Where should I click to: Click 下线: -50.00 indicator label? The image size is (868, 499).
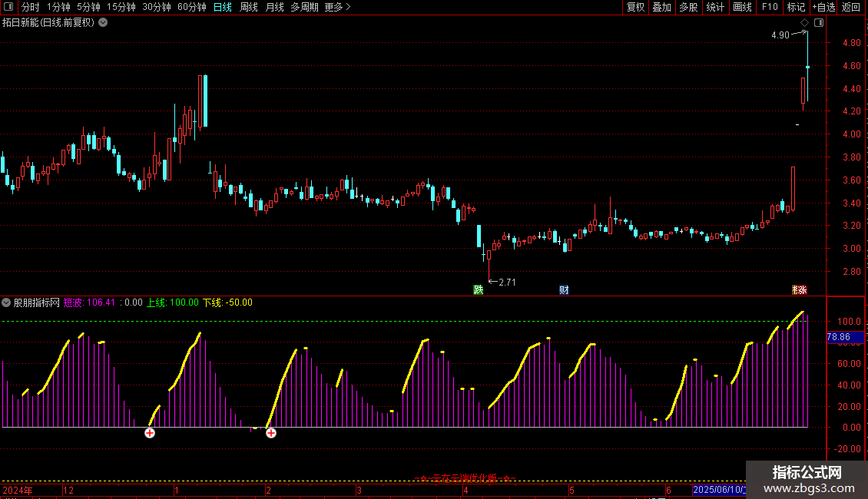(227, 302)
